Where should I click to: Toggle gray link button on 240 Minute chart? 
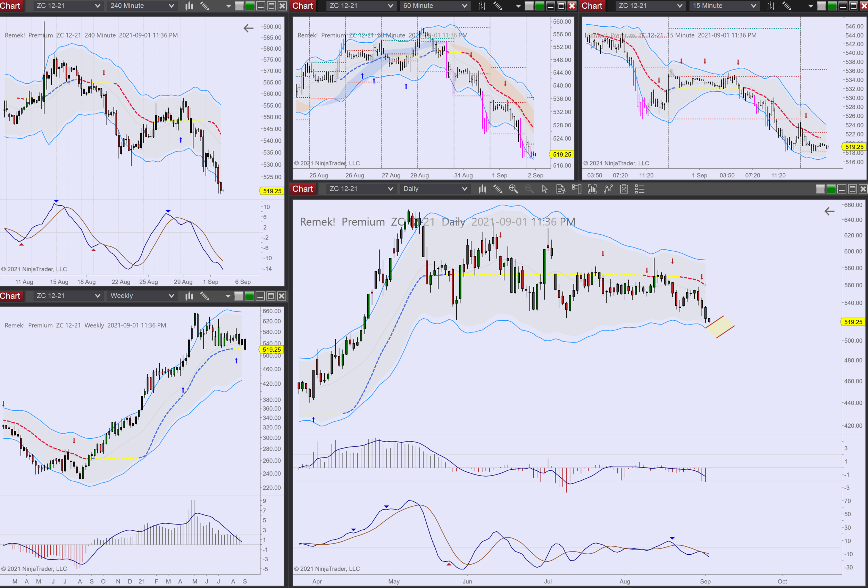pos(240,6)
